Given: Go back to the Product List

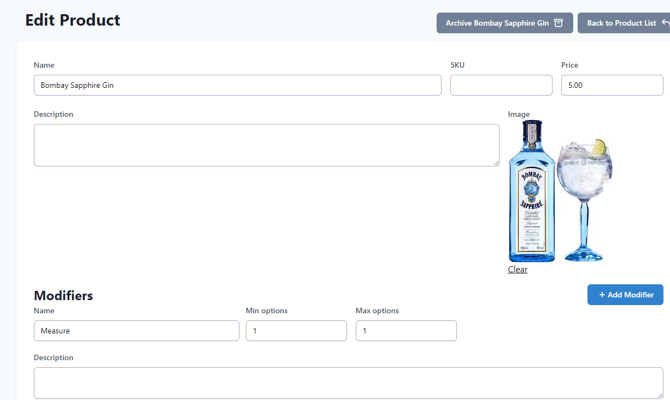Looking at the screenshot, I should click(x=622, y=23).
